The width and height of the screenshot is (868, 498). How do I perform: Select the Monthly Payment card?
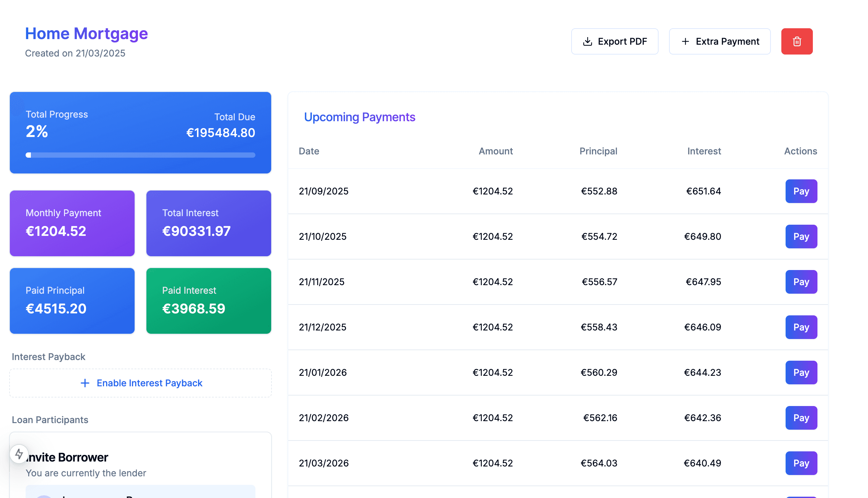tap(72, 223)
